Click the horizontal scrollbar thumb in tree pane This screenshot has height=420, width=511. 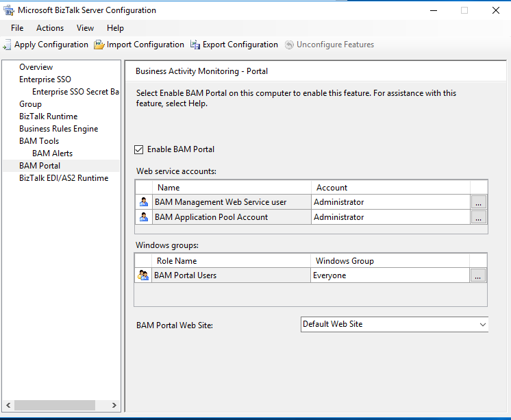[54, 405]
